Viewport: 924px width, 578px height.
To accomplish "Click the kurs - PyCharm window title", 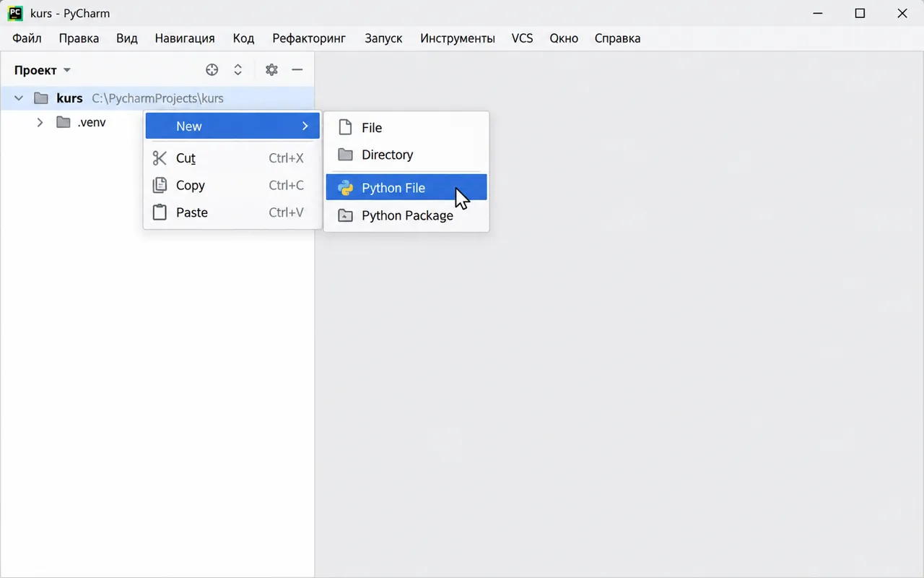I will [70, 13].
